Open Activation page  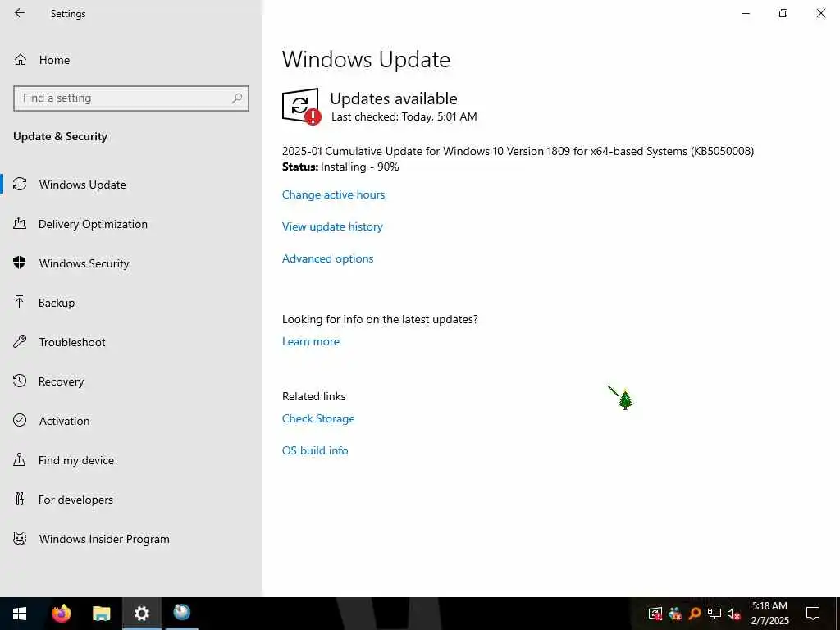pyautogui.click(x=131, y=421)
